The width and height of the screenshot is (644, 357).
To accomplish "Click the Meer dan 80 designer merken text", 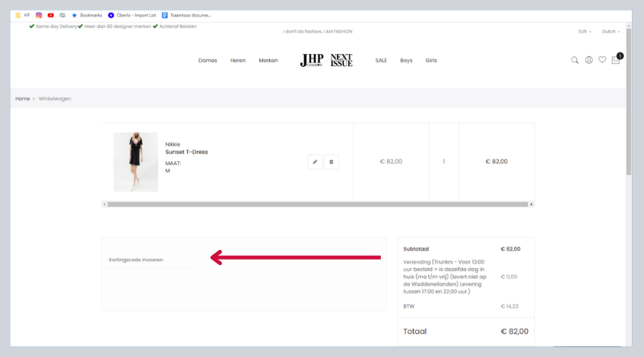I will (x=117, y=27).
